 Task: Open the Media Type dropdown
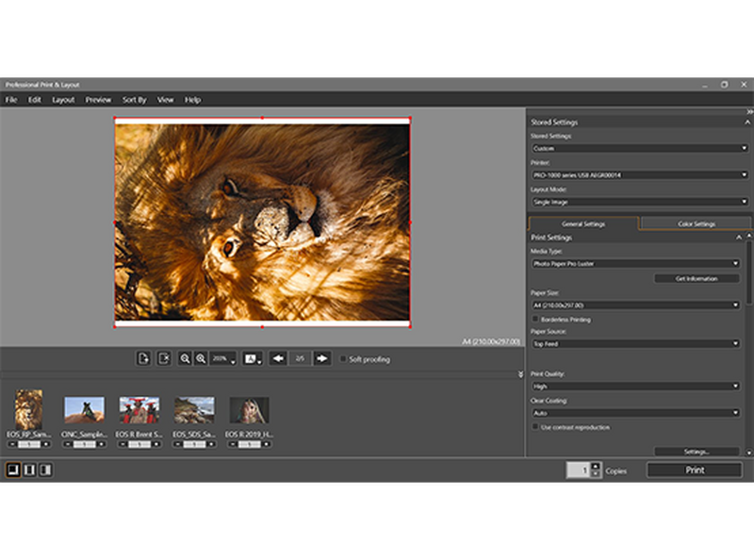click(639, 264)
